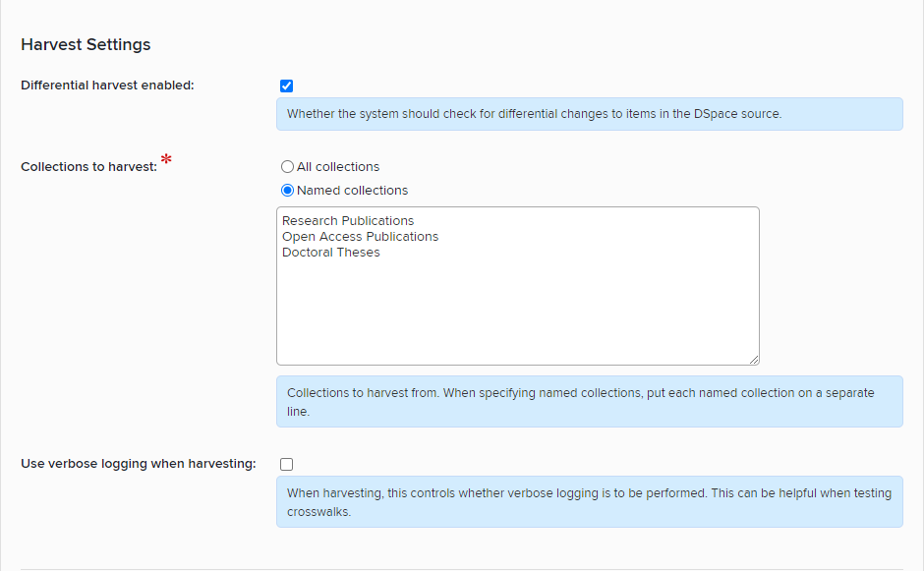Click the Collections to harvest label
Screen dimensions: 924x571
[x=88, y=167]
